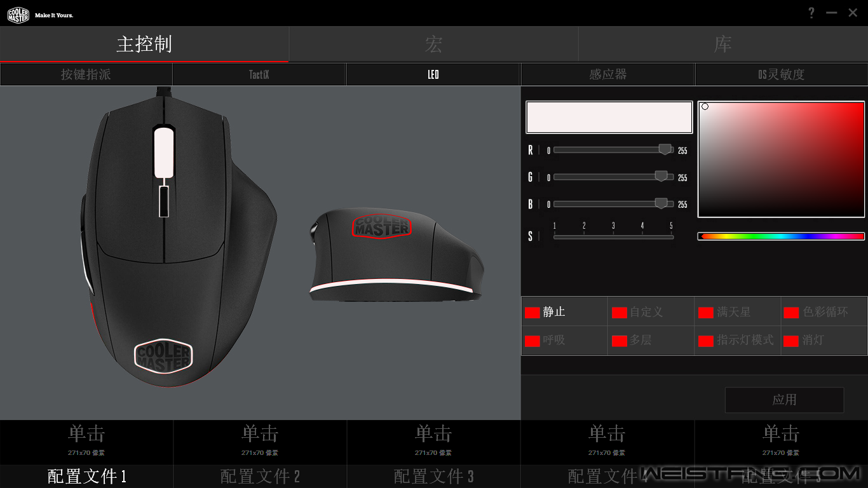The height and width of the screenshot is (488, 868).
Task: Select the 消灯 lights-off mode
Action: [x=824, y=340]
